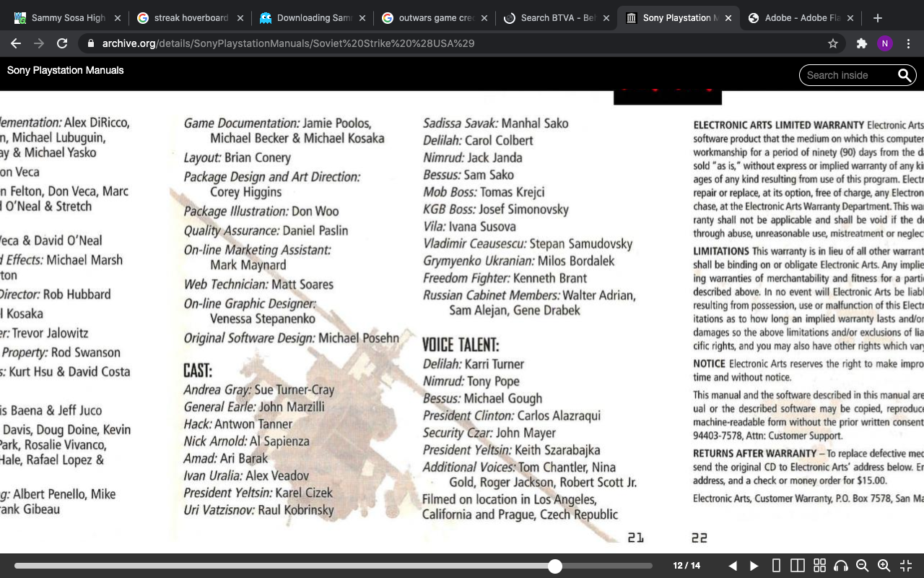This screenshot has width=924, height=578.
Task: Click the page navigation slider handle
Action: 554,566
